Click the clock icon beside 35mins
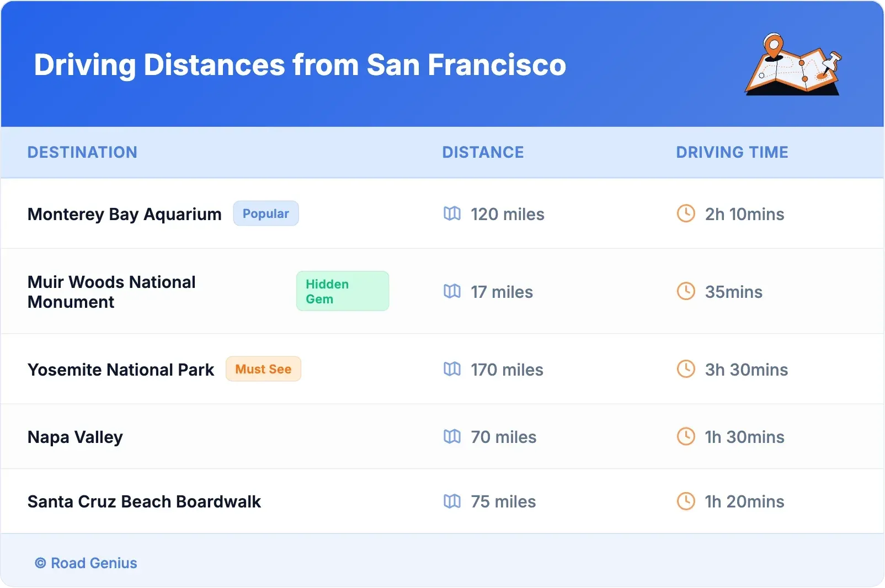 686,291
